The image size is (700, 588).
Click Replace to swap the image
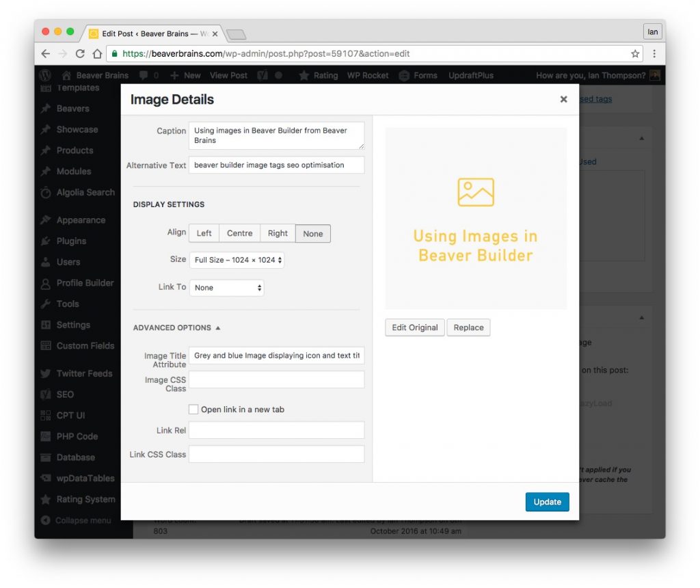click(x=468, y=328)
